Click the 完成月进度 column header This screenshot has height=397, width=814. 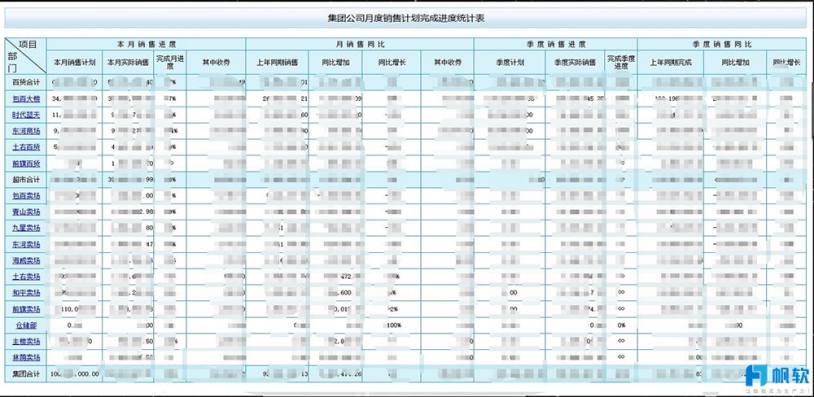[x=170, y=62]
